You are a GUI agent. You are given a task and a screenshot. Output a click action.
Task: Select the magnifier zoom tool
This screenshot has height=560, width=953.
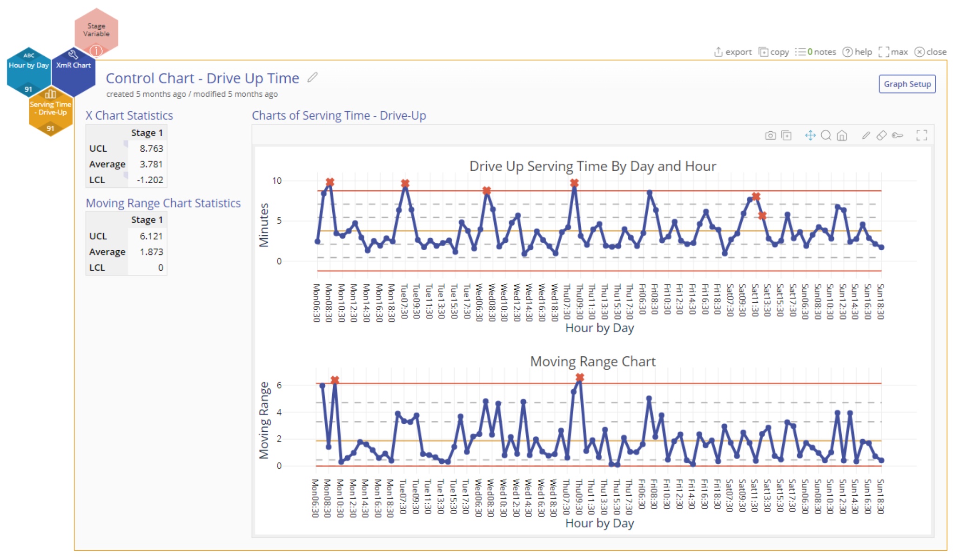pyautogui.click(x=826, y=135)
